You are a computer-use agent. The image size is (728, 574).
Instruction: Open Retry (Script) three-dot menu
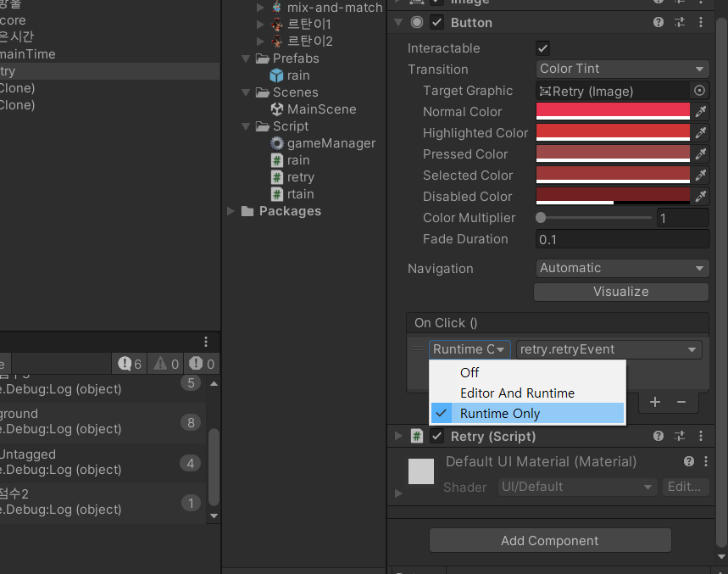point(701,436)
